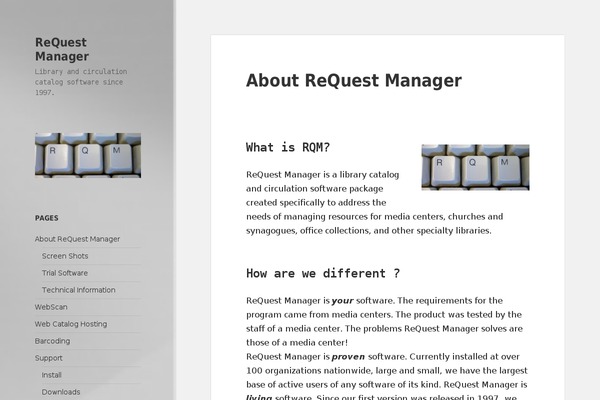Screen dimensions: 600x400
Task: Click the italic word 'your' in the paragraph
Action: click(342, 301)
